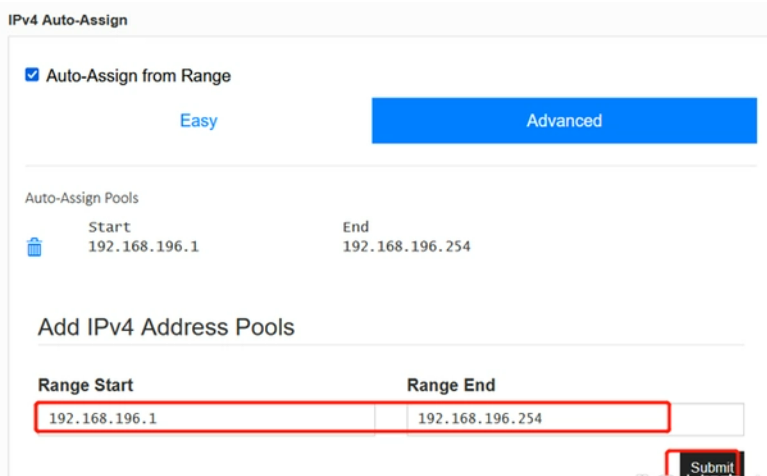
Task: Click the Add IPv4 Address Pools heading
Action: click(x=166, y=327)
